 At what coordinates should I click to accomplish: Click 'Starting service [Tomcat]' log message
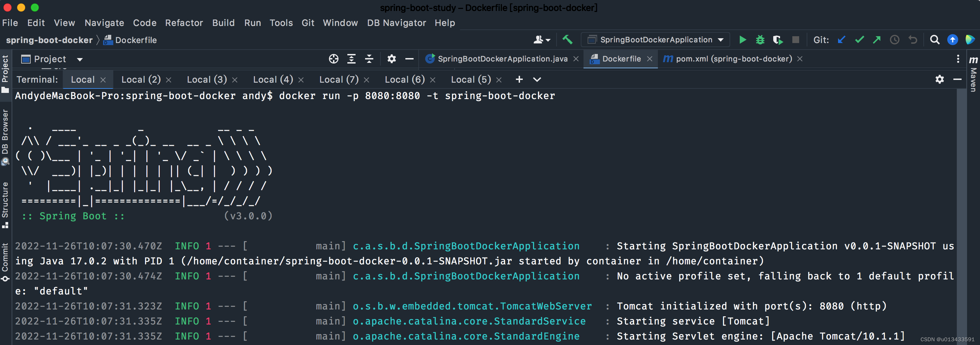693,321
